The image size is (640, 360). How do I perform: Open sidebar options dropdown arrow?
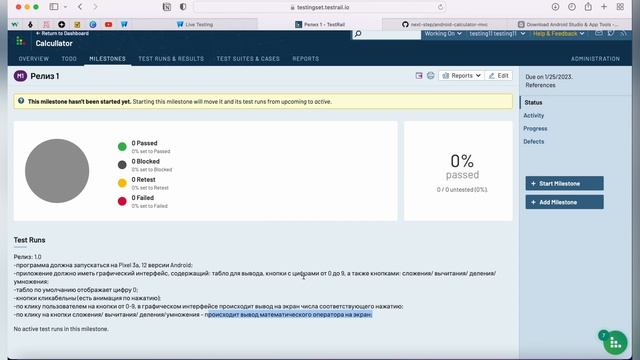(x=65, y=7)
